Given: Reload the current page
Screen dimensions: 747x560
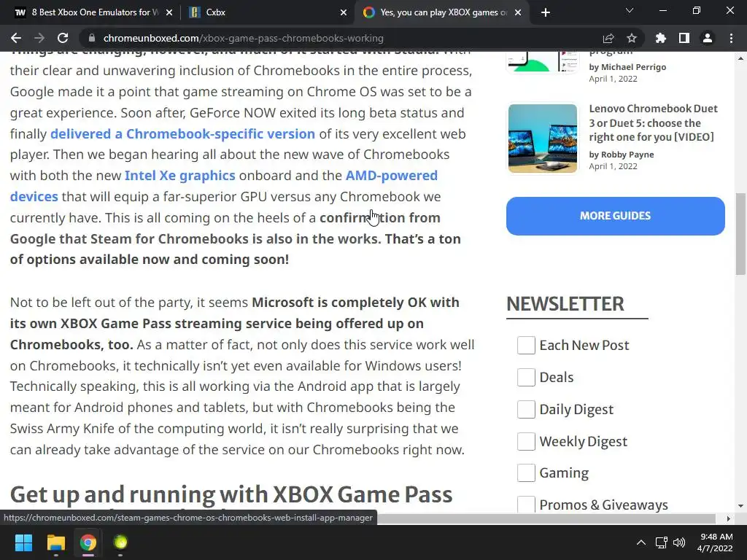Looking at the screenshot, I should pyautogui.click(x=63, y=38).
